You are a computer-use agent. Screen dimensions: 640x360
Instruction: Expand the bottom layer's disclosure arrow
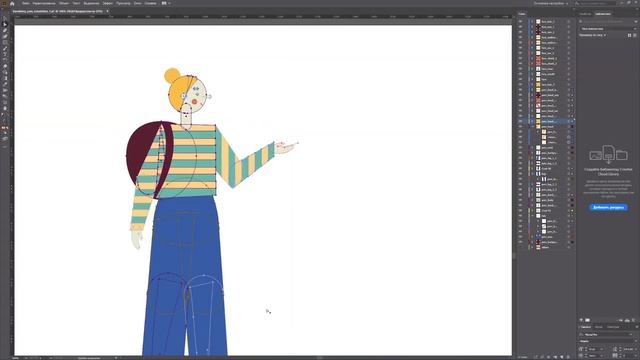point(533,247)
